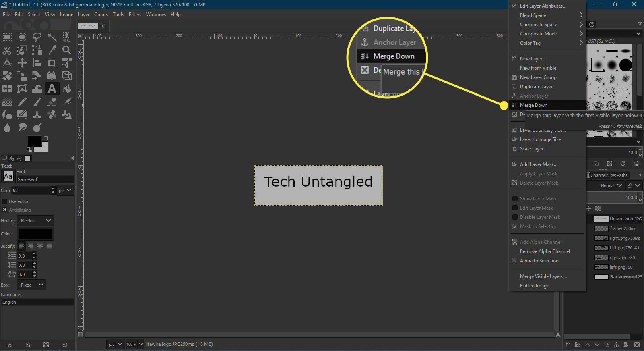Select the Eraser tool
Screen dimensions: 644x351
point(52,102)
